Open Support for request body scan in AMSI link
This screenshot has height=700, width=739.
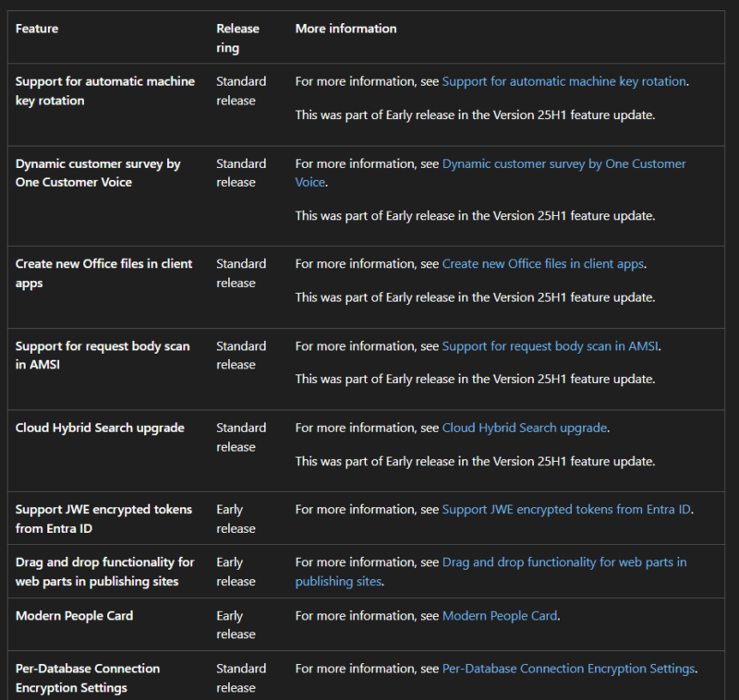tap(550, 346)
